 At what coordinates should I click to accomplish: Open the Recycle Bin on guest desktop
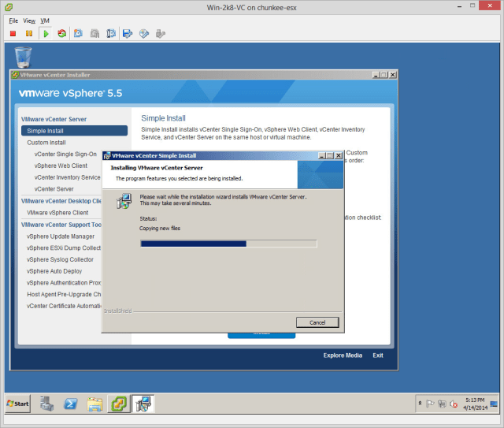(23, 58)
